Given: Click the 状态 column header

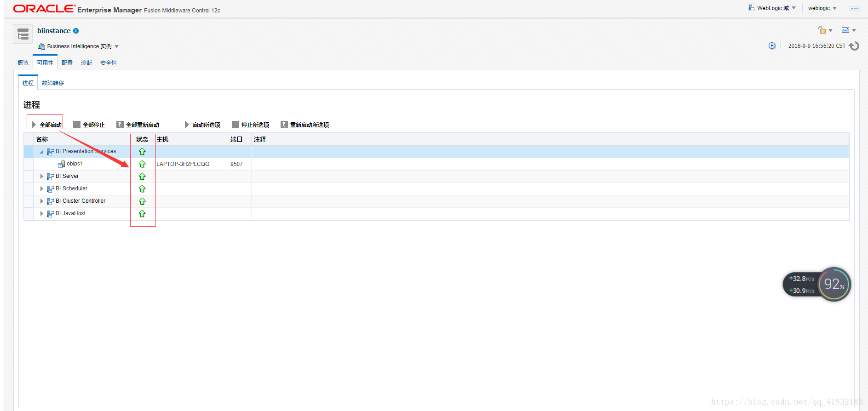Looking at the screenshot, I should pyautogui.click(x=142, y=139).
